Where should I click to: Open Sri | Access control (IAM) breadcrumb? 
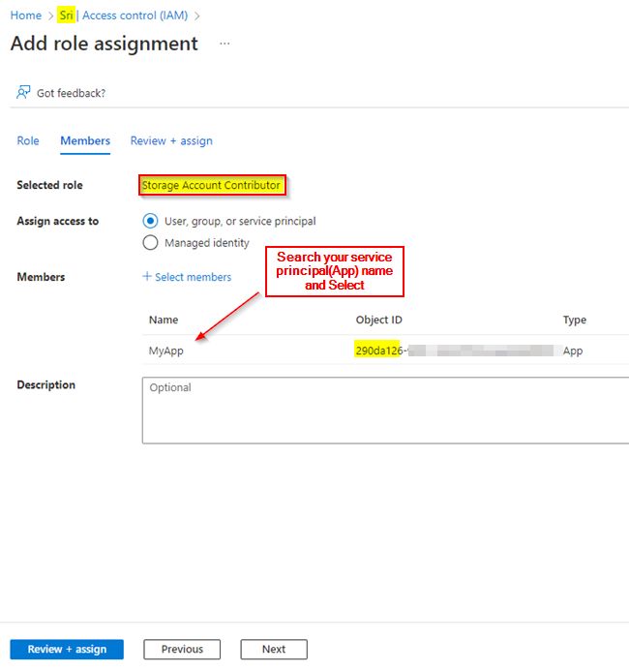(124, 15)
